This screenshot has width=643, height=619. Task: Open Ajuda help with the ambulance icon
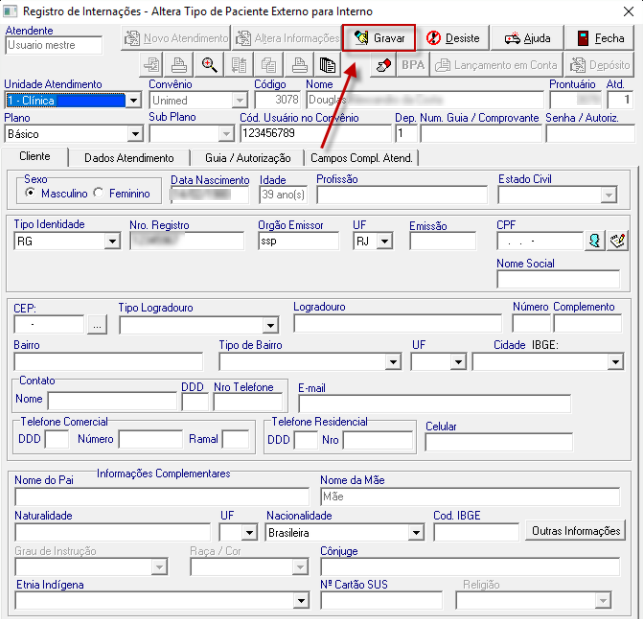(527, 38)
